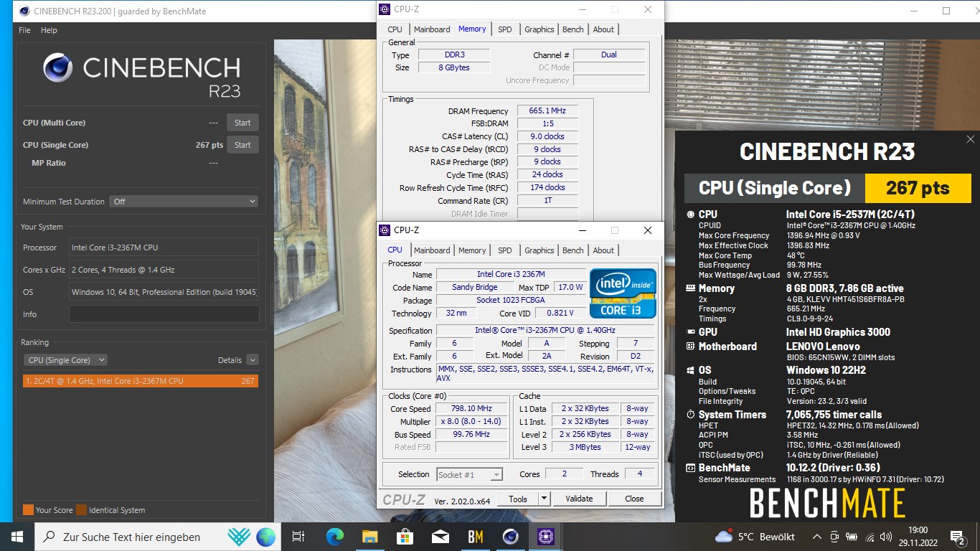Start the CPU Single Core test
Screen dimensions: 980x551
coord(242,145)
